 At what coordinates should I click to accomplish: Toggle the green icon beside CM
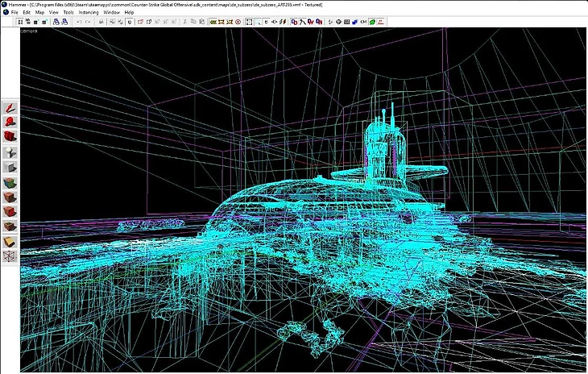(373, 22)
